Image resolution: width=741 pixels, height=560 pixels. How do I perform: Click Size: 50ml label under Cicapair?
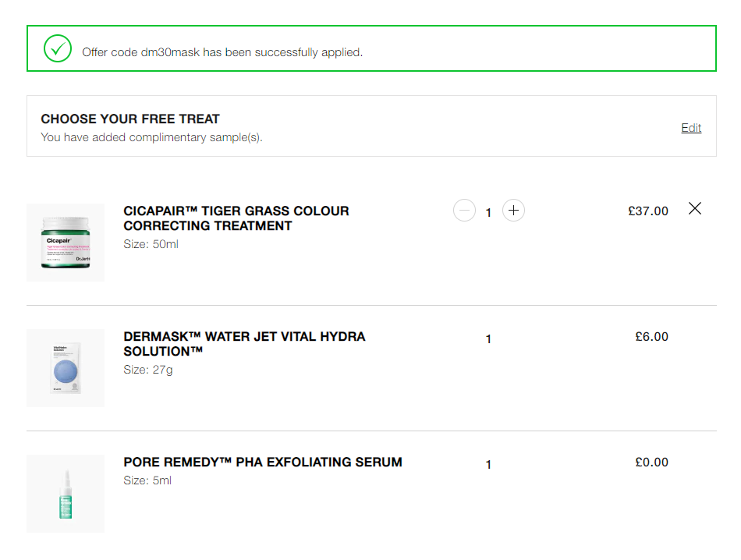pos(151,244)
